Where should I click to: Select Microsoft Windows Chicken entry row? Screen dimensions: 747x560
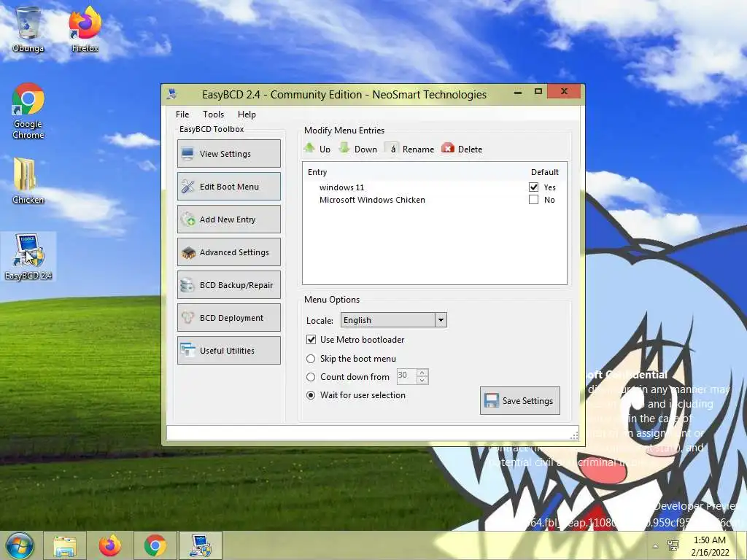click(435, 200)
